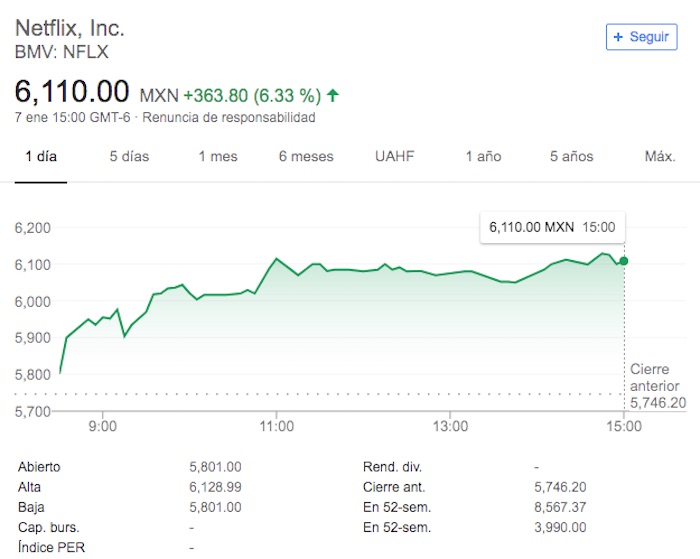Switch to the 5 días tab
Viewport: 700px width, 559px height.
(x=129, y=156)
